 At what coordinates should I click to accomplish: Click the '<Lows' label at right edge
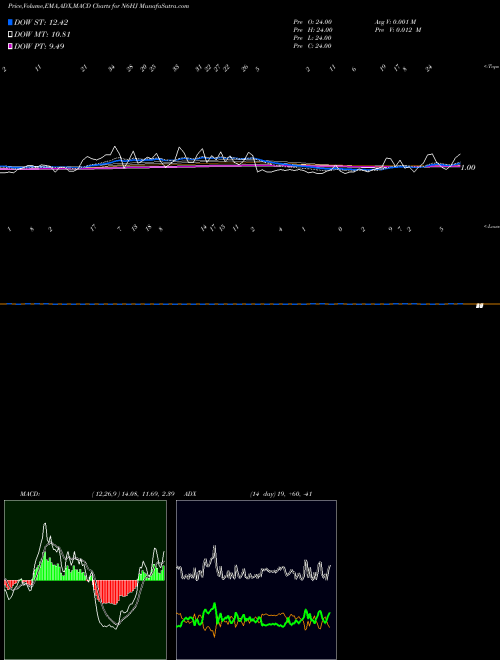point(492,226)
